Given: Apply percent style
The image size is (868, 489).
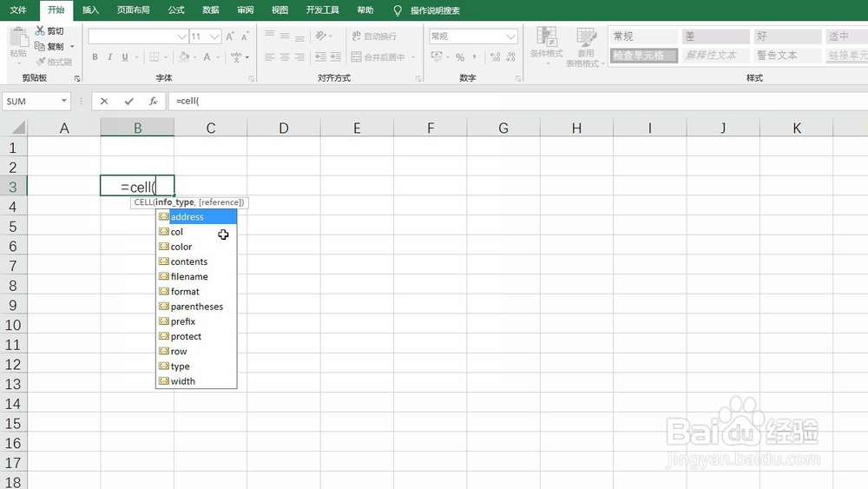Looking at the screenshot, I should tap(460, 57).
